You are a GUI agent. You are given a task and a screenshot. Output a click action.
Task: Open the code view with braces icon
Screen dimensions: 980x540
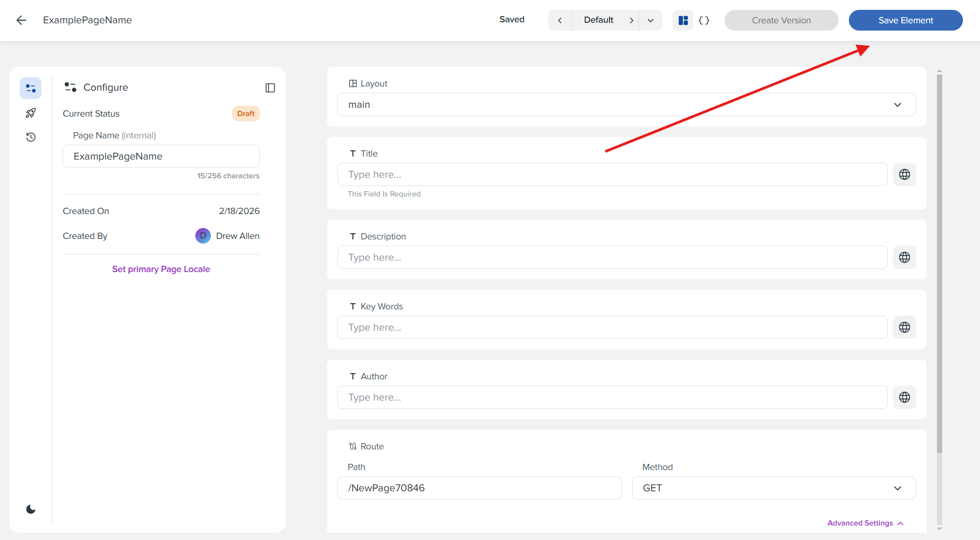(704, 20)
